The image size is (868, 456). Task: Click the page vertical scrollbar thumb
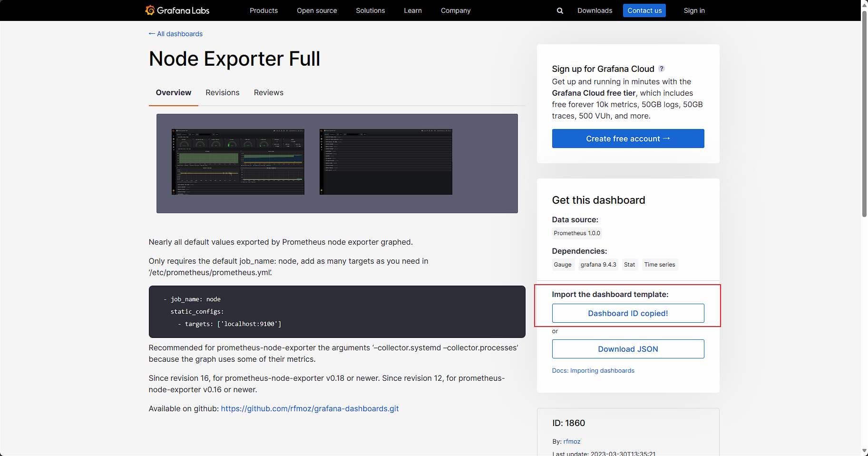pos(864,113)
